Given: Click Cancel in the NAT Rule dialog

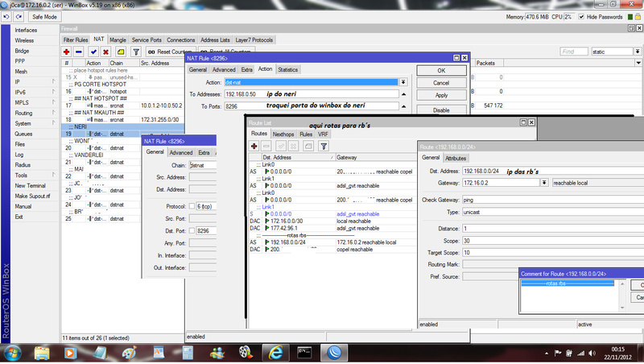Looking at the screenshot, I should point(441,83).
